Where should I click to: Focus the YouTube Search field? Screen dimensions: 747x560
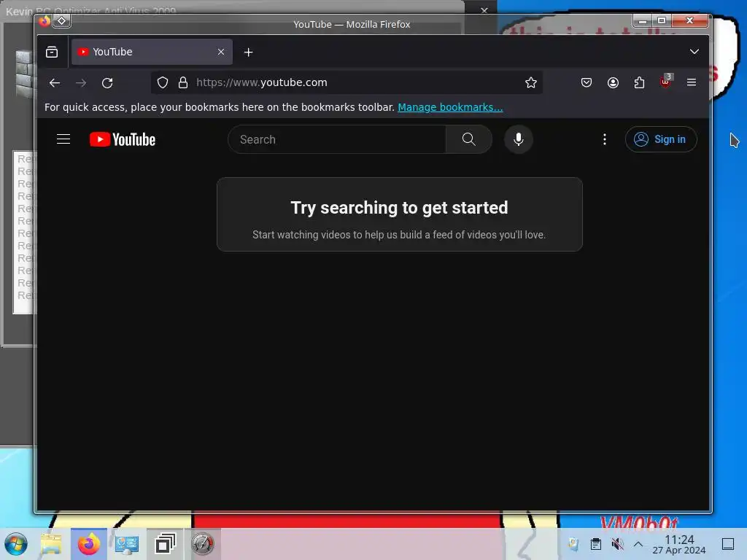[x=337, y=139]
